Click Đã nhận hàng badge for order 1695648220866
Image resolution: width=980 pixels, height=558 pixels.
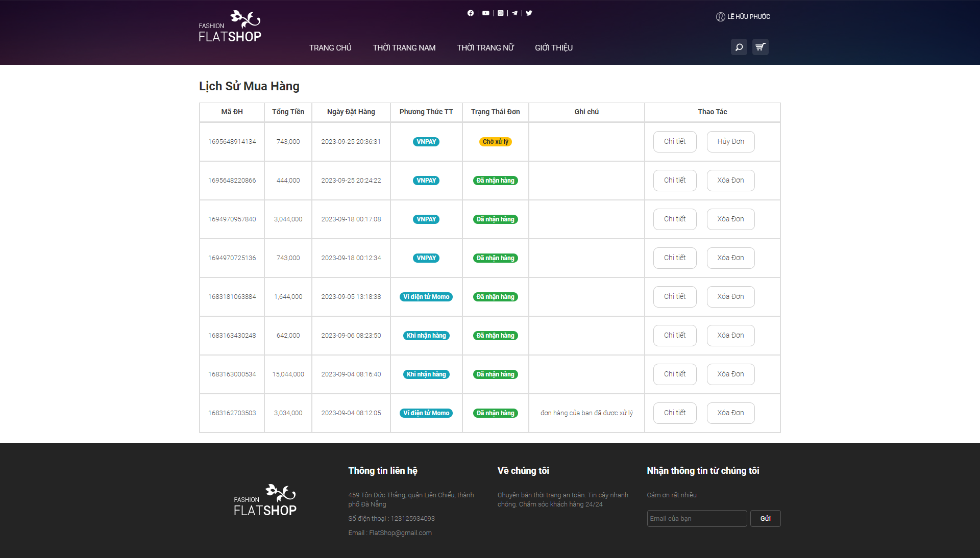[x=495, y=181]
